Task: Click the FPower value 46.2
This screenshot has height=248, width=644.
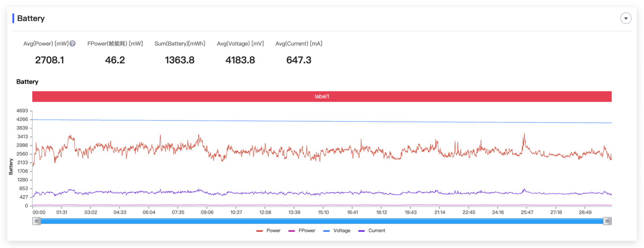Action: click(115, 60)
